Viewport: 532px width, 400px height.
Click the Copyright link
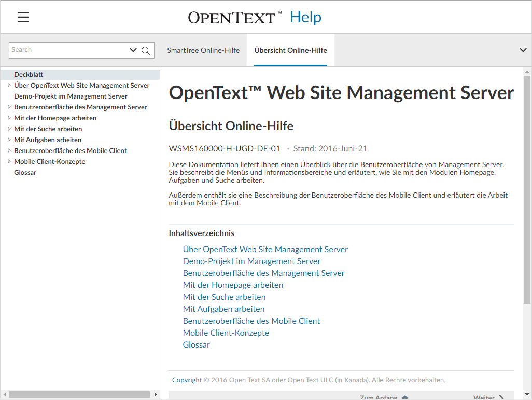click(187, 380)
